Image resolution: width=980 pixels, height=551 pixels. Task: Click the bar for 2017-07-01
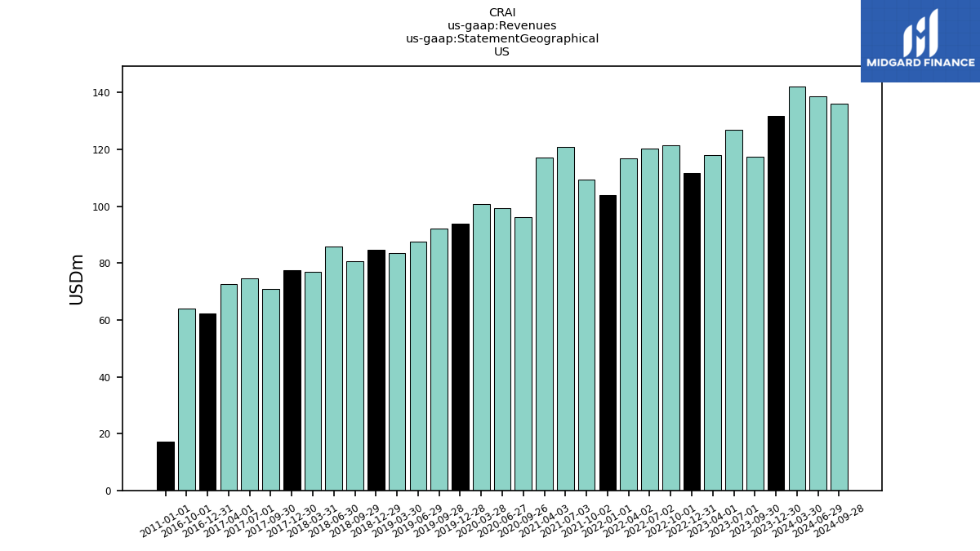[250, 384]
